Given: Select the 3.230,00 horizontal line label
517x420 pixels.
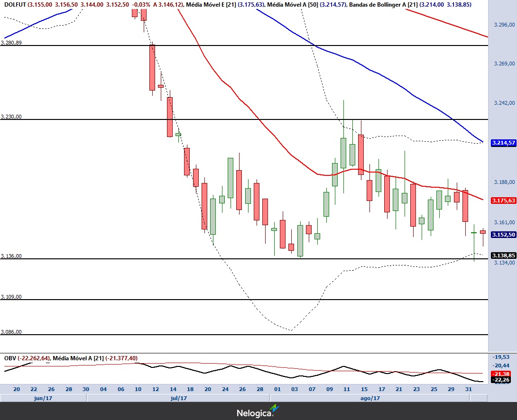Looking at the screenshot, I should coord(11,117).
